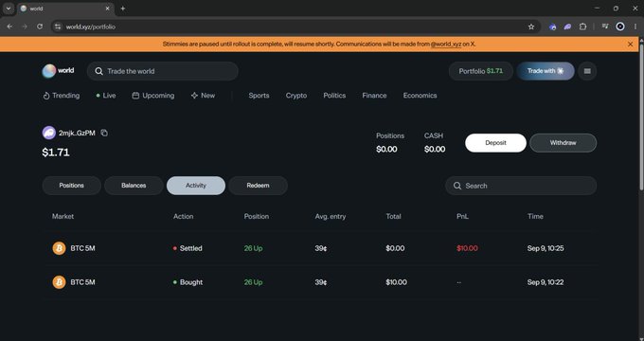644x341 pixels.
Task: Open the Trending category
Action: [x=62, y=96]
